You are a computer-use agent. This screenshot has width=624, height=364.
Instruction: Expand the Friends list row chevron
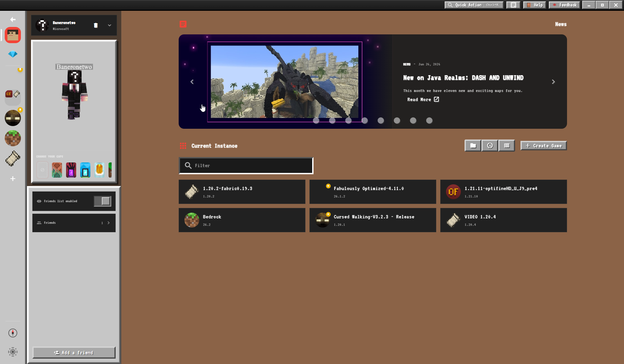tap(109, 223)
